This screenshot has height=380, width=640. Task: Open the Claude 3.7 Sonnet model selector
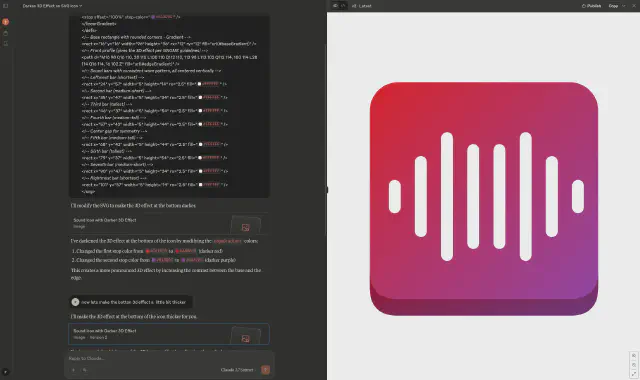pos(239,370)
